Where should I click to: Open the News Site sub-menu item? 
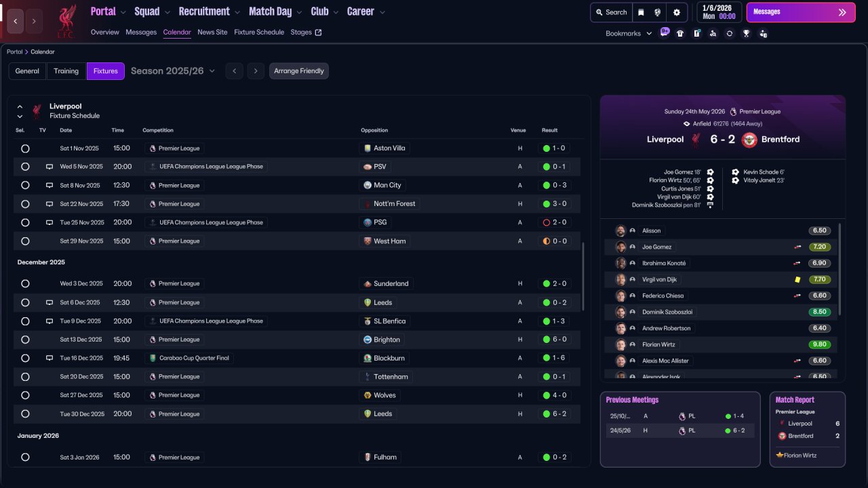tap(212, 32)
